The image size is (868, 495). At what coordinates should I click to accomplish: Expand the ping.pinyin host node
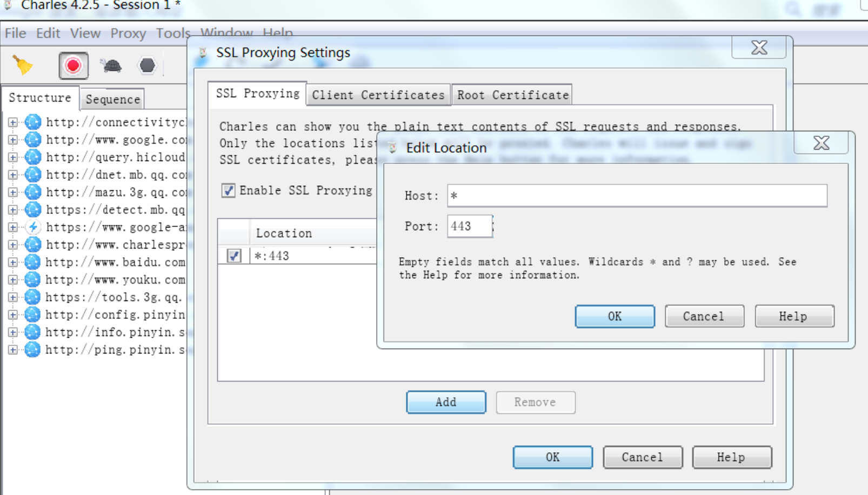[12, 350]
